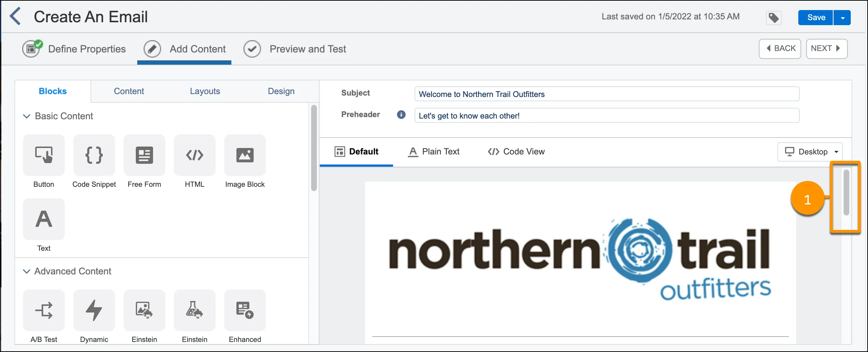Click the Preheader input field
The width and height of the screenshot is (868, 352).
click(607, 116)
